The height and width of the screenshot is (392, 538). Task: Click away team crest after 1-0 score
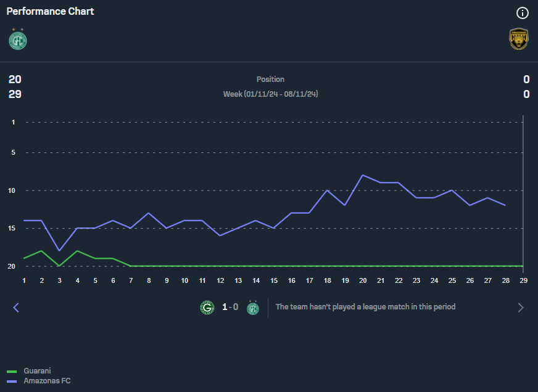(252, 307)
